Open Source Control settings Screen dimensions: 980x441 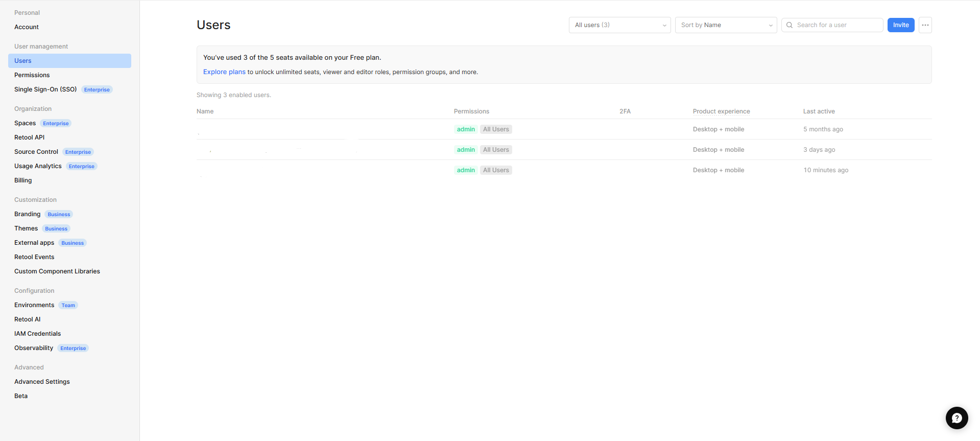36,152
